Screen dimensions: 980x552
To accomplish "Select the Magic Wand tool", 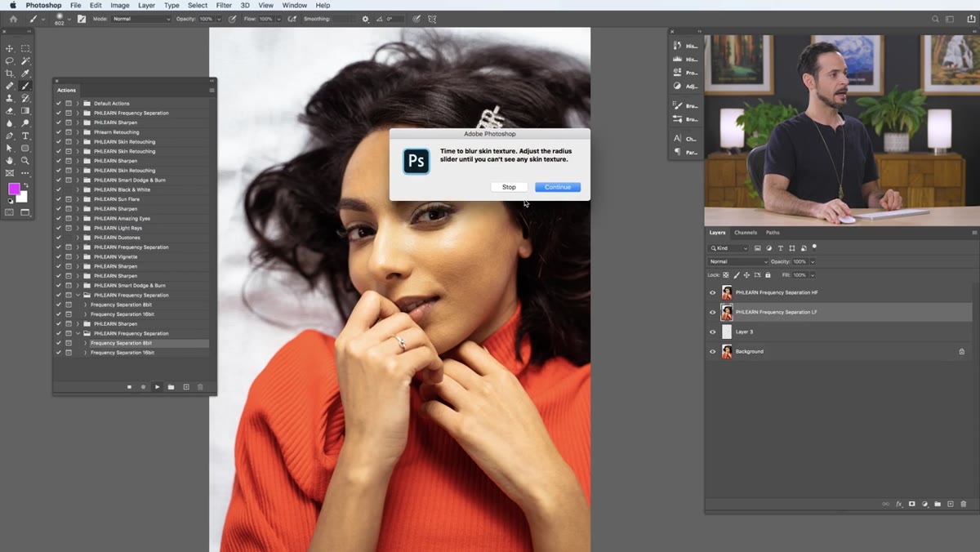I will 25,61.
